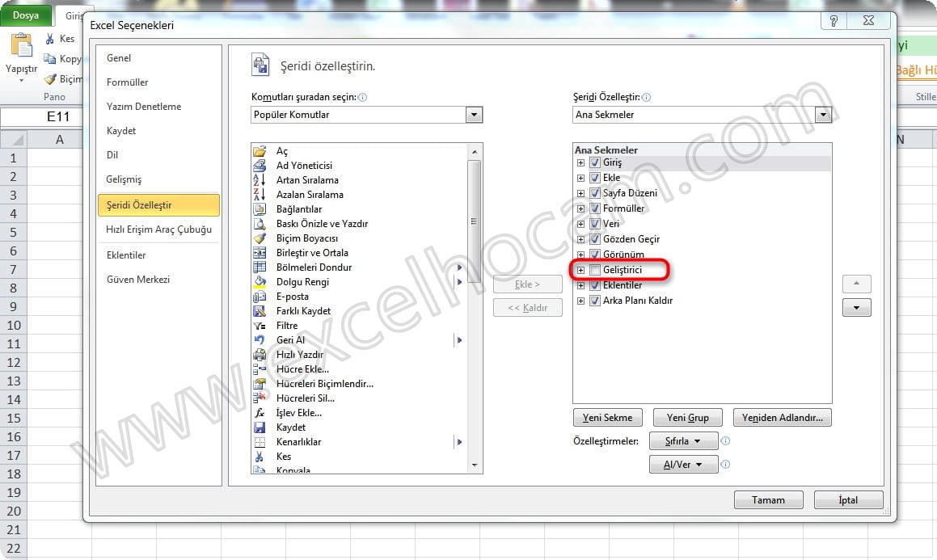The height and width of the screenshot is (560, 937).
Task: Click the Name Box showing E11
Action: (x=42, y=116)
